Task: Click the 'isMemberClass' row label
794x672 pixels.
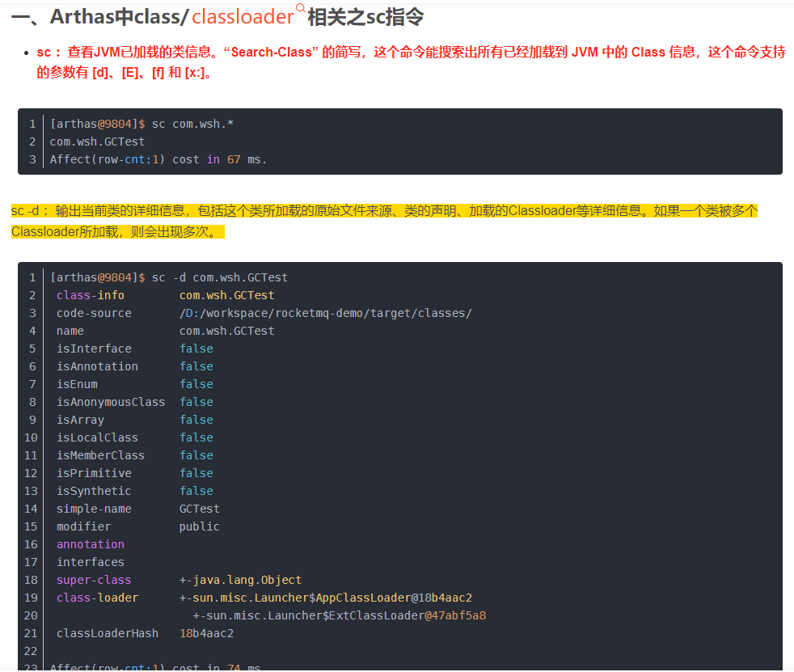Action: coord(100,455)
